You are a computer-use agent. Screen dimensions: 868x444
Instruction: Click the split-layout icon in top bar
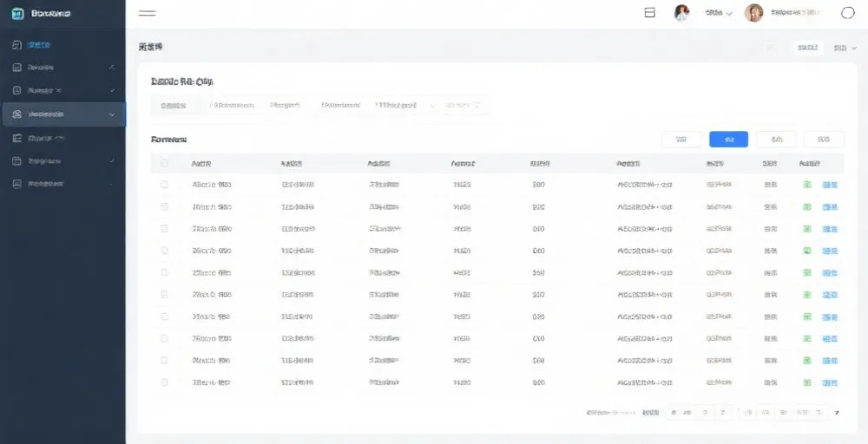[649, 13]
